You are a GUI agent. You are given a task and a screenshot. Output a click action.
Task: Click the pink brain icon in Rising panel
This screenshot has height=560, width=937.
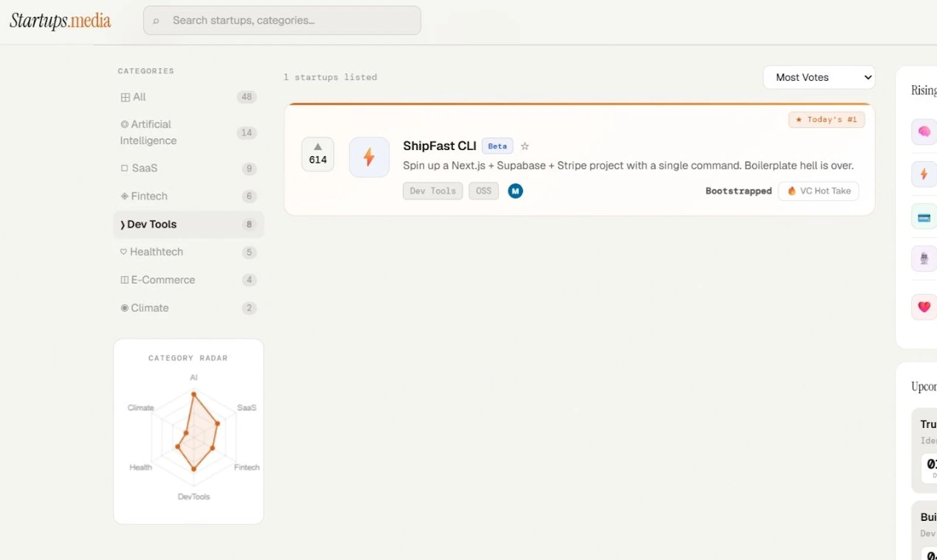tap(924, 132)
